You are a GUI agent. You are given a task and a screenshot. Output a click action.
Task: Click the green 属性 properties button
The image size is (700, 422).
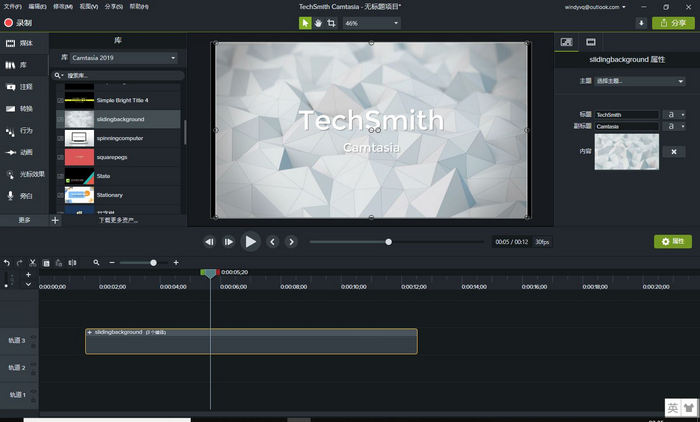pyautogui.click(x=673, y=242)
